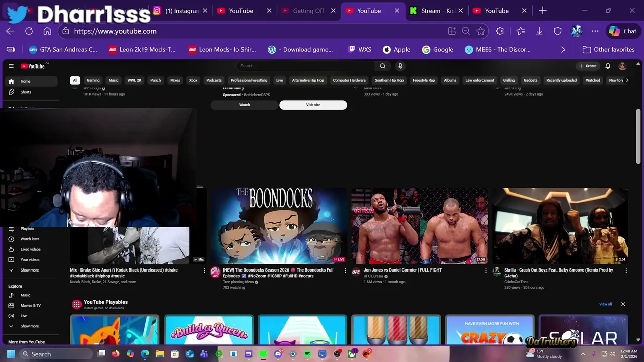Select the Recently uploaded filter chip

tap(561, 80)
